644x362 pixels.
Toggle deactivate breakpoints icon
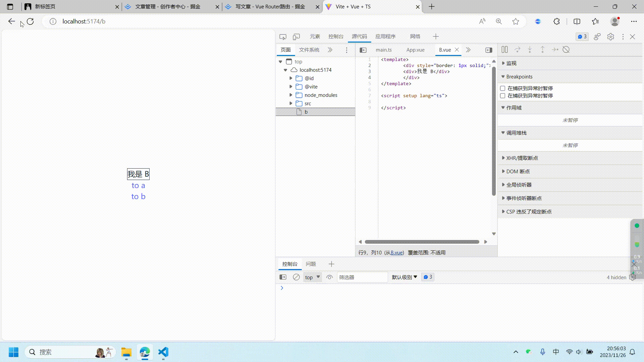pos(566,50)
